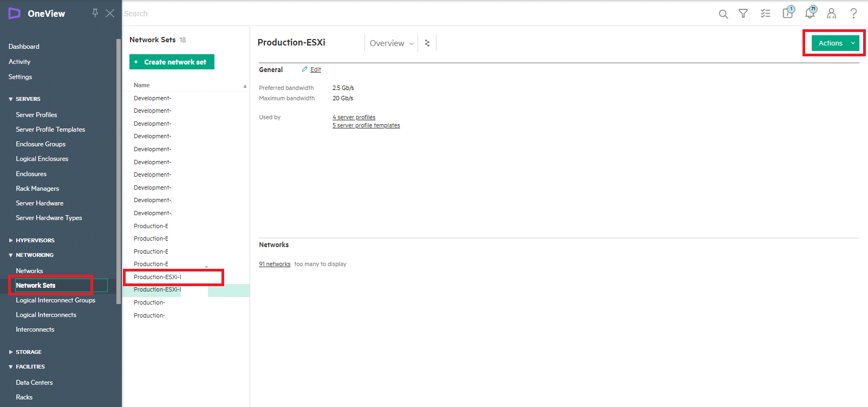
Task: Open the activity checklist icon in top bar
Action: [765, 14]
